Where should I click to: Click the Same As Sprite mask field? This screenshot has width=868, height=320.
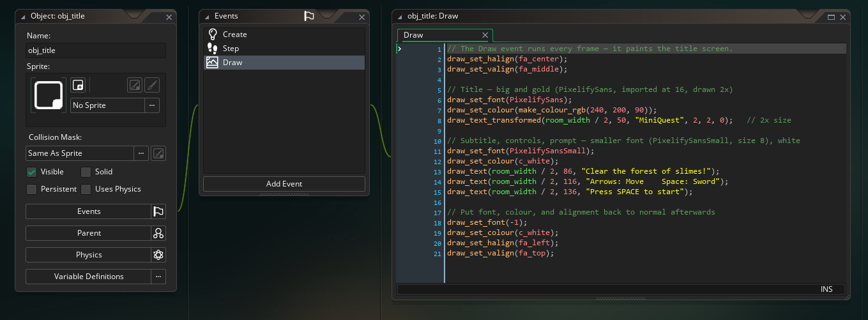click(x=80, y=153)
